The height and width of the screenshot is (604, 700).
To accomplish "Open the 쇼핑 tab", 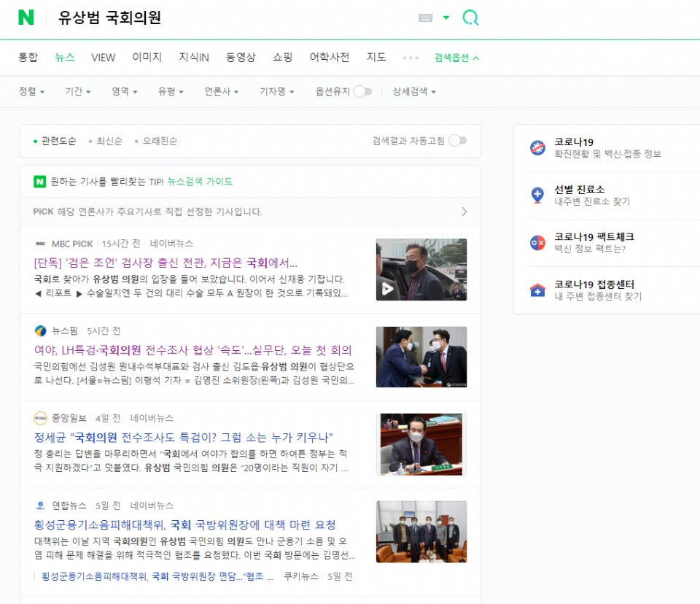I will (x=283, y=57).
